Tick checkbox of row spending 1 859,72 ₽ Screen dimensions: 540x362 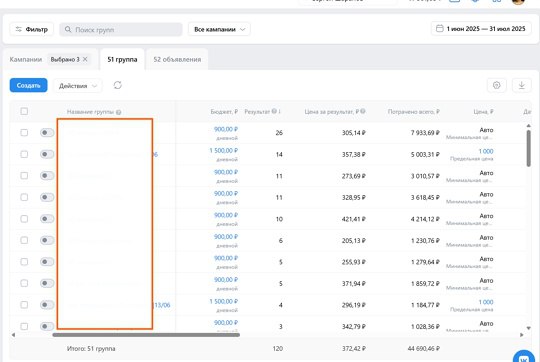point(24,283)
